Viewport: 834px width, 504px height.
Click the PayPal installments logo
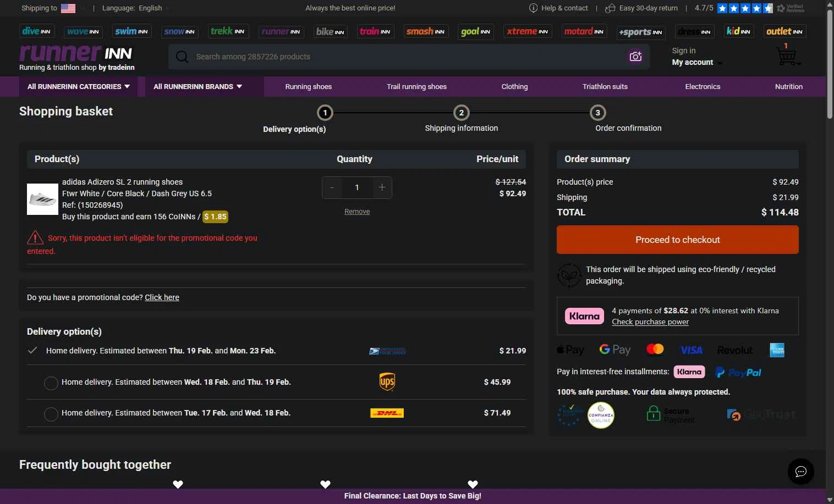pyautogui.click(x=738, y=373)
